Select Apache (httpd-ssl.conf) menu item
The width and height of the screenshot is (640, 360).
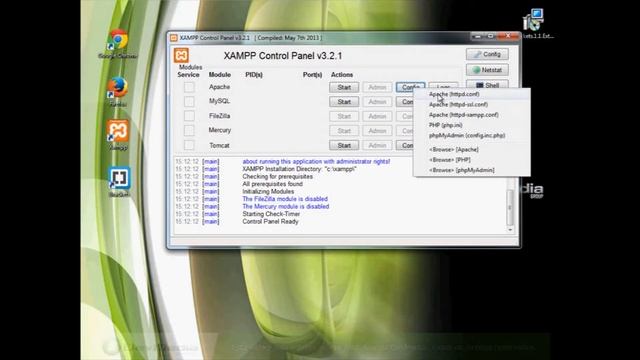tap(472, 104)
